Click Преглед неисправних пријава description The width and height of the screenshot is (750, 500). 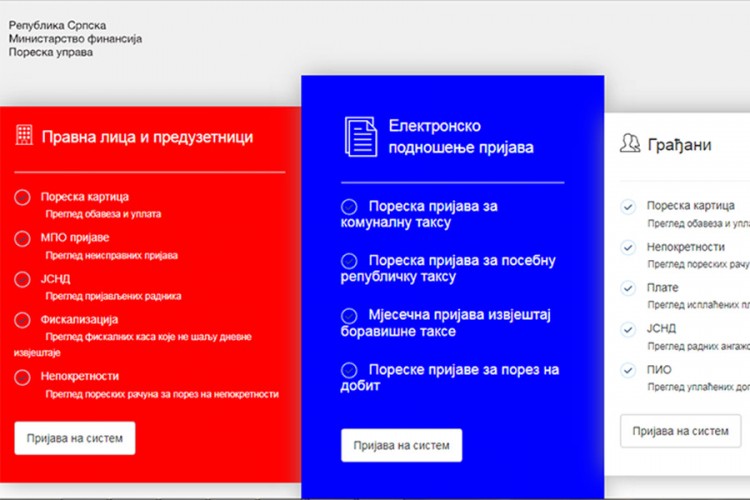(111, 256)
